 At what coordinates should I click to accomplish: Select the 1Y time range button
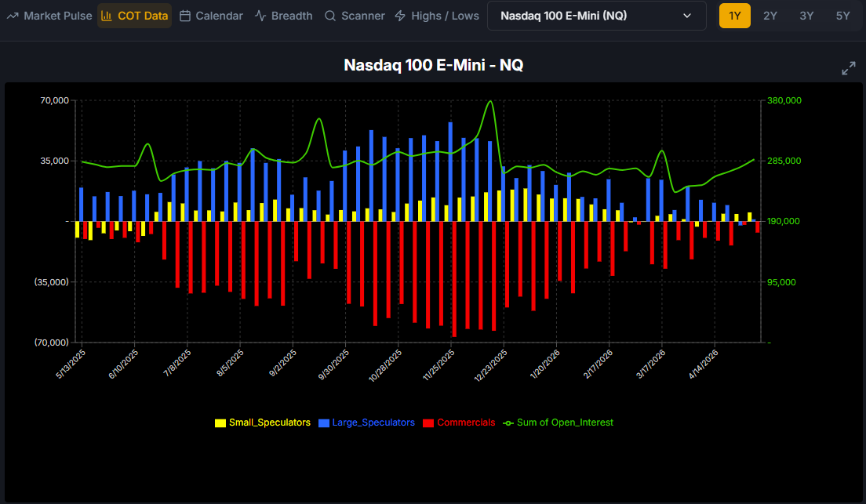pyautogui.click(x=734, y=16)
